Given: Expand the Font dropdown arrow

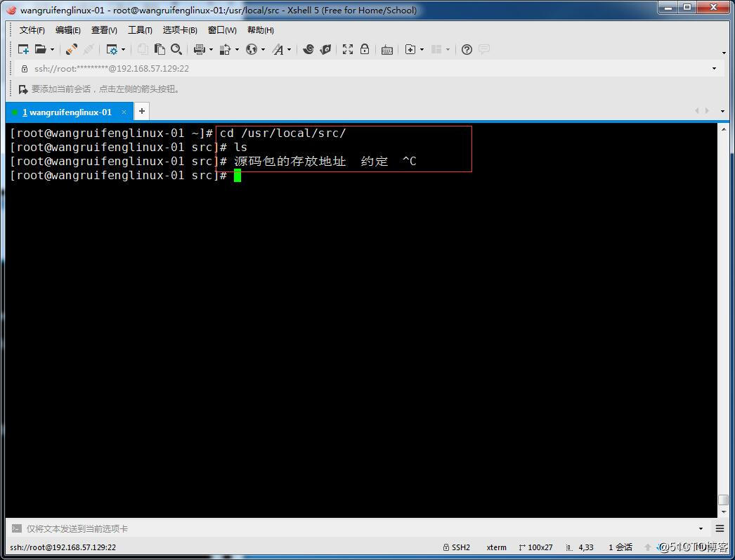Looking at the screenshot, I should pos(290,50).
